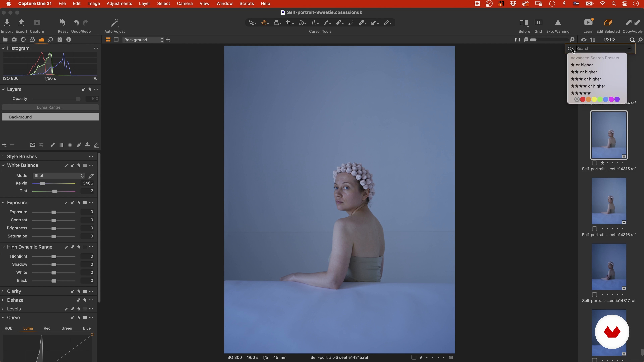Collapse the Histogram panel
The width and height of the screenshot is (644, 362).
(x=3, y=48)
